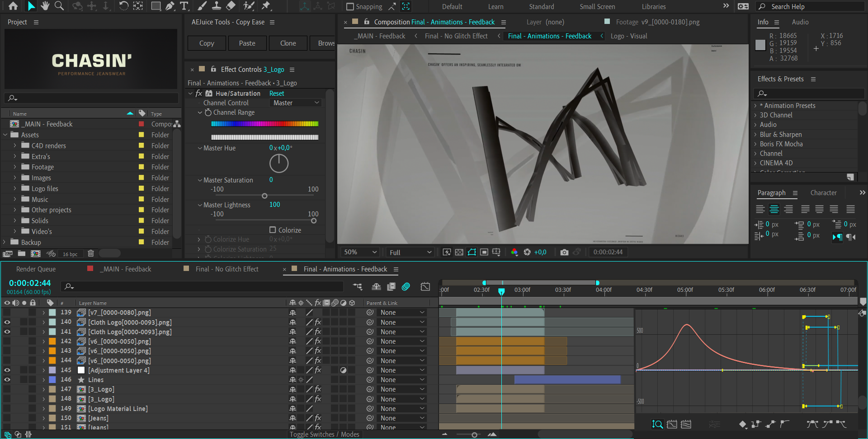
Task: Select the Zoom tool magnifier
Action: (x=59, y=6)
